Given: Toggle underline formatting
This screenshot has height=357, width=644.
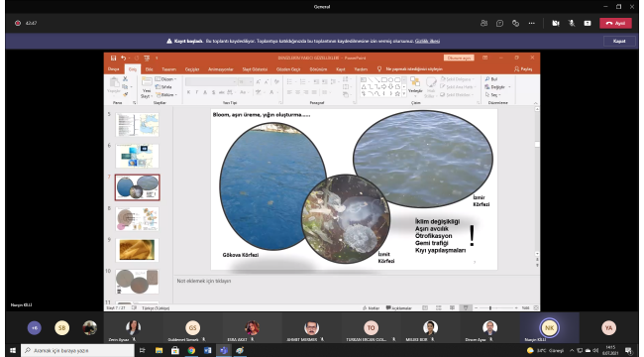Looking at the screenshot, I should click(205, 92).
